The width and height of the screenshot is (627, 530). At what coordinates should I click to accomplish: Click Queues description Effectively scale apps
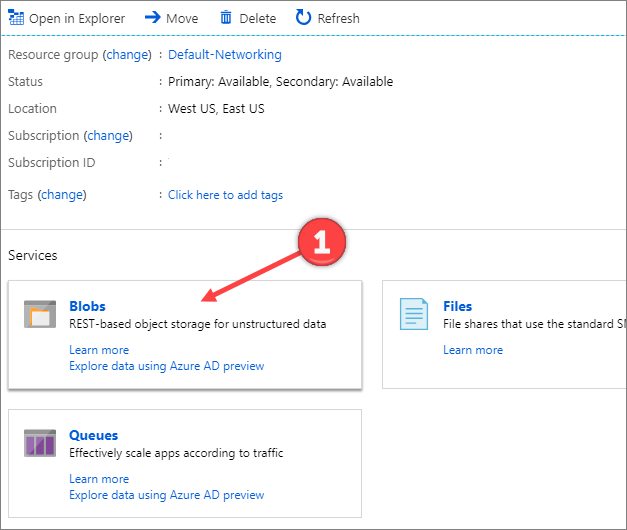176,453
